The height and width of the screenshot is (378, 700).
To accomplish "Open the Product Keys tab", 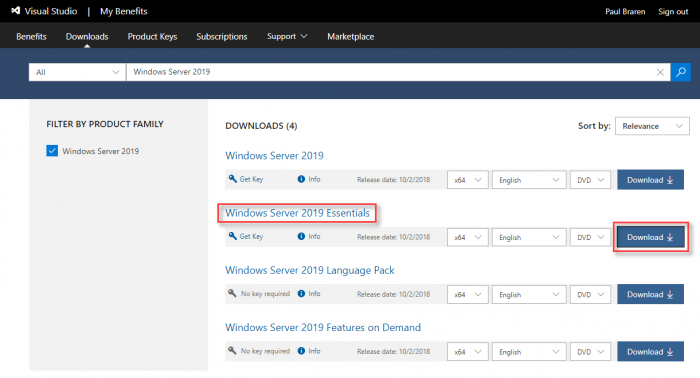I will (x=152, y=37).
